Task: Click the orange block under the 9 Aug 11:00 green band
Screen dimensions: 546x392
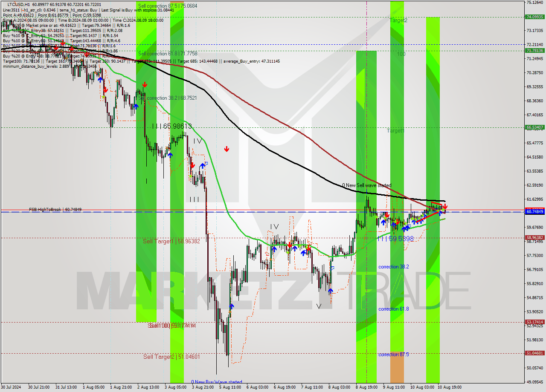Action: (x=397, y=367)
